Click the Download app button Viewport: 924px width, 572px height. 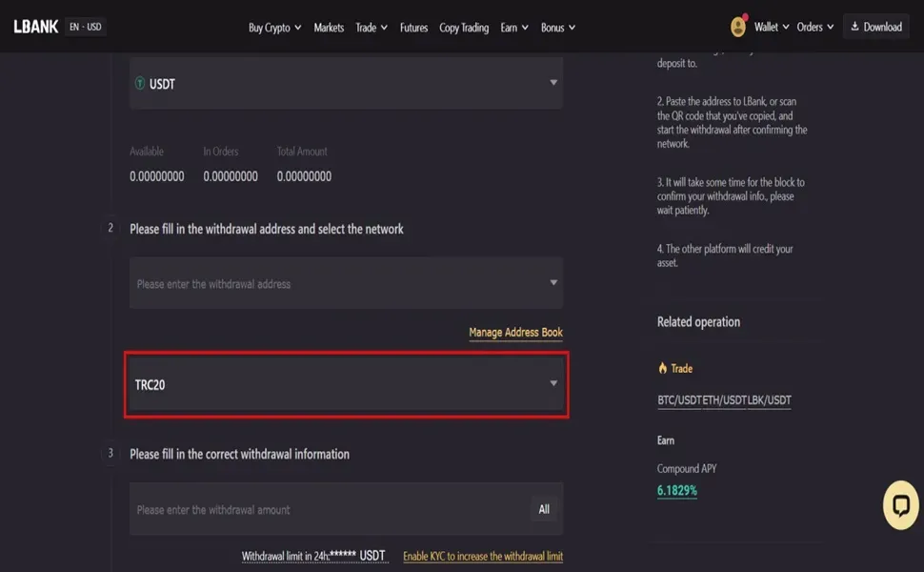pyautogui.click(x=875, y=26)
